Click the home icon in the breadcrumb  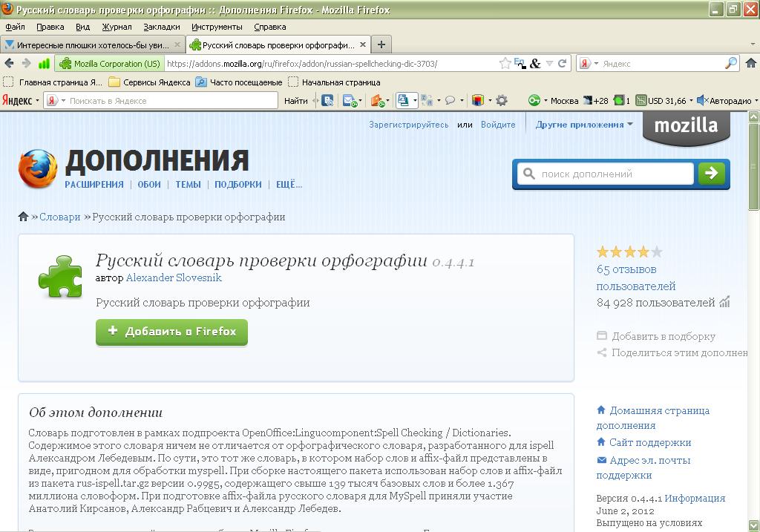pyautogui.click(x=23, y=217)
